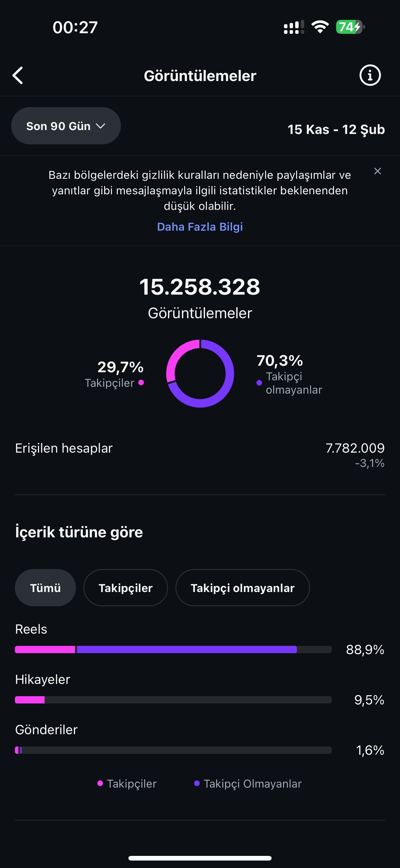Tap the purple Takipçi Olmayanlar legend dot
Screen dimensions: 400x868
pyautogui.click(x=197, y=784)
